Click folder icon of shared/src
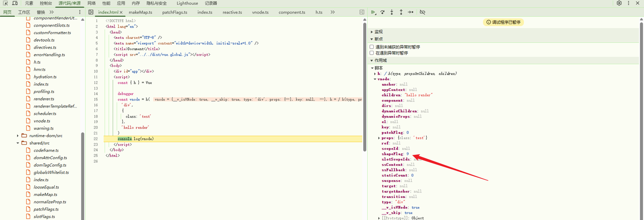This screenshot has width=644, height=220. (24, 143)
